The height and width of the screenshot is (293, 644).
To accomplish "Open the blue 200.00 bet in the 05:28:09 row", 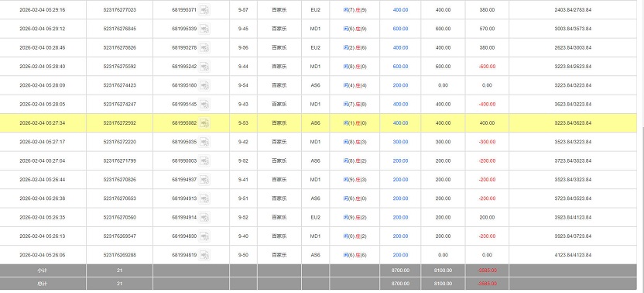I will click(x=400, y=85).
